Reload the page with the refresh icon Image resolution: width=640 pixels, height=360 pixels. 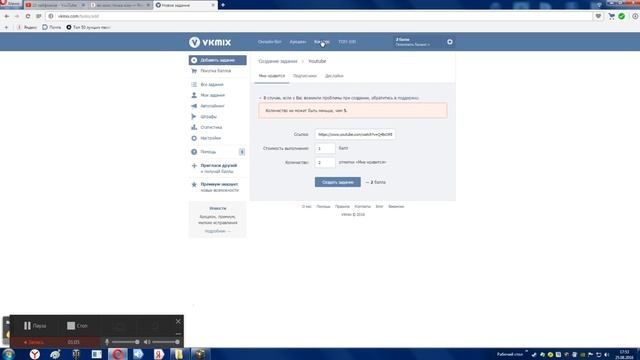(28, 16)
